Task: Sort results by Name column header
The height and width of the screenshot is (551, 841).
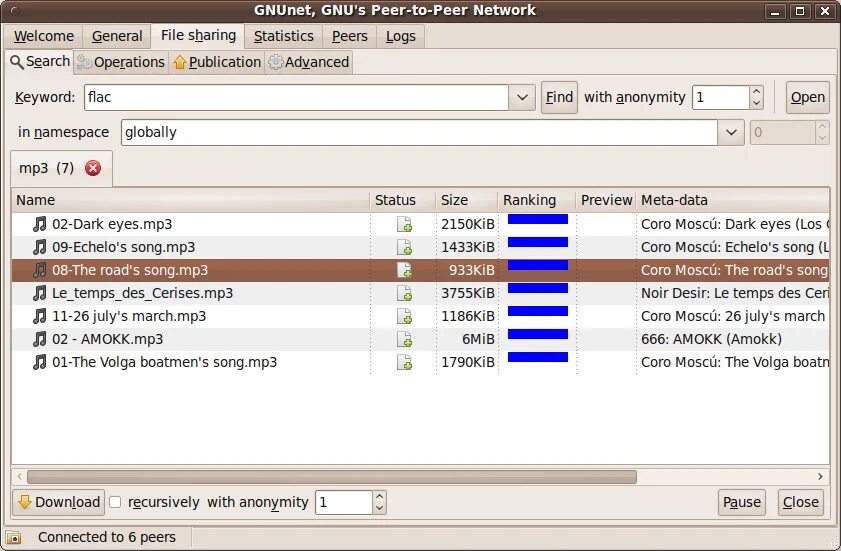Action: click(x=190, y=200)
